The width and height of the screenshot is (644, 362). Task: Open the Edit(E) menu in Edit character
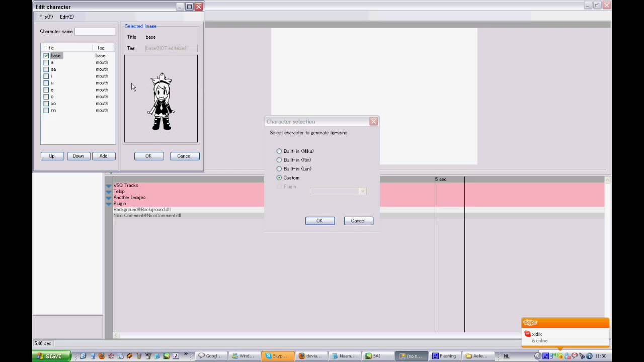click(x=67, y=17)
